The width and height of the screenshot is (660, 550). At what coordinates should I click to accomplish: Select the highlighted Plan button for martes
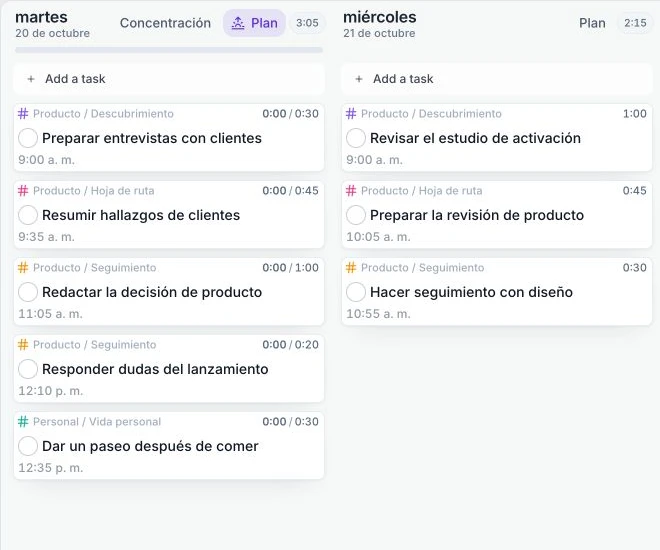point(254,23)
